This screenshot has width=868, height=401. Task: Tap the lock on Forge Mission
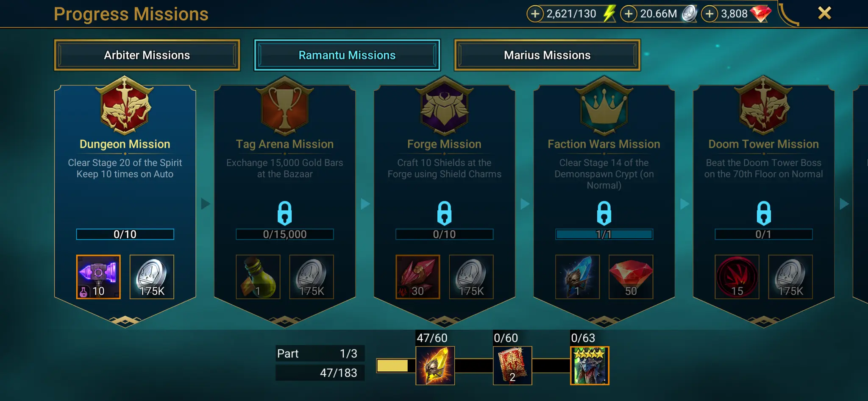click(444, 213)
